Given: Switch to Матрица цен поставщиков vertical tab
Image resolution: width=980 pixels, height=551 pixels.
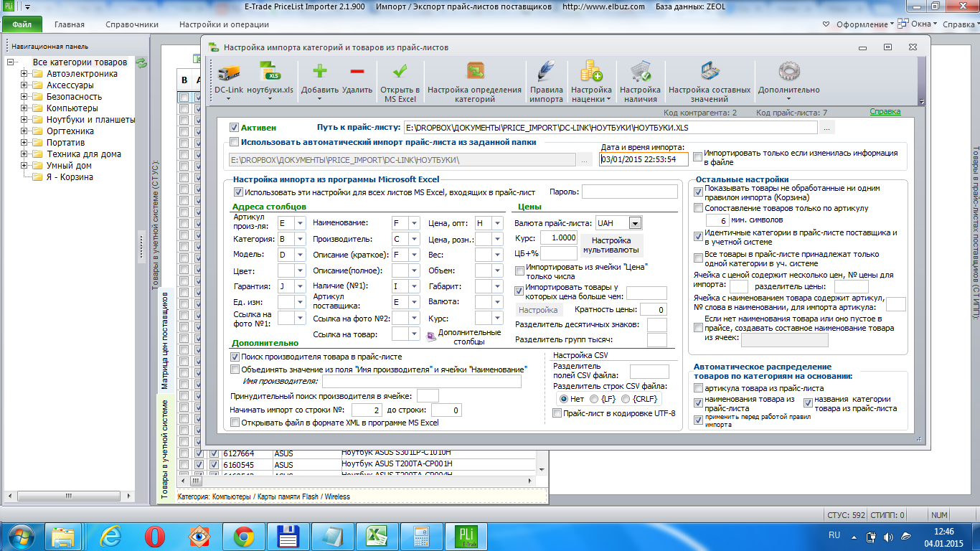Looking at the screenshot, I should [x=164, y=340].
